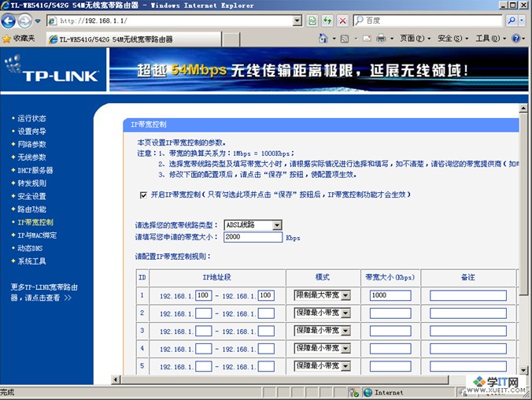Click the Home icon dropdown arrow
Viewport: 532px width, 400px height.
(334, 39)
